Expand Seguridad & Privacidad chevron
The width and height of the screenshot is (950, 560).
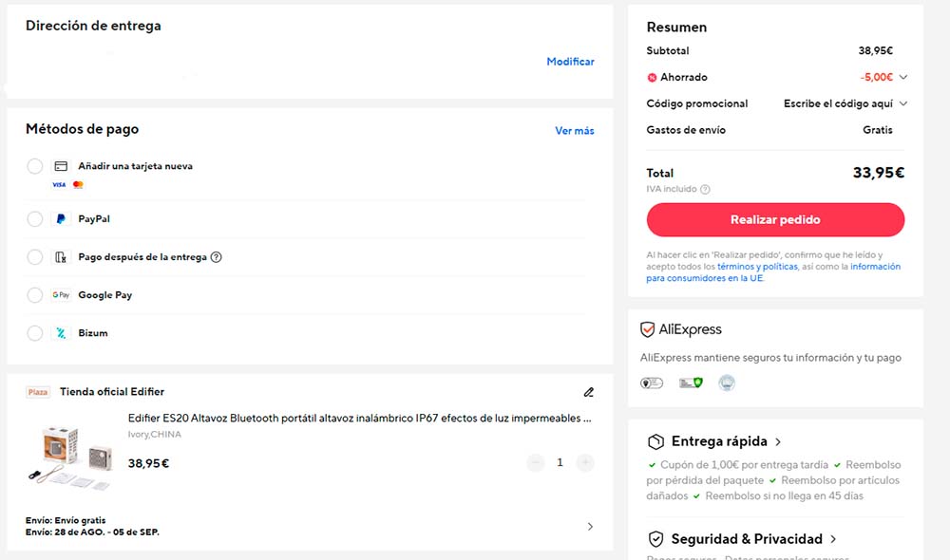833,539
